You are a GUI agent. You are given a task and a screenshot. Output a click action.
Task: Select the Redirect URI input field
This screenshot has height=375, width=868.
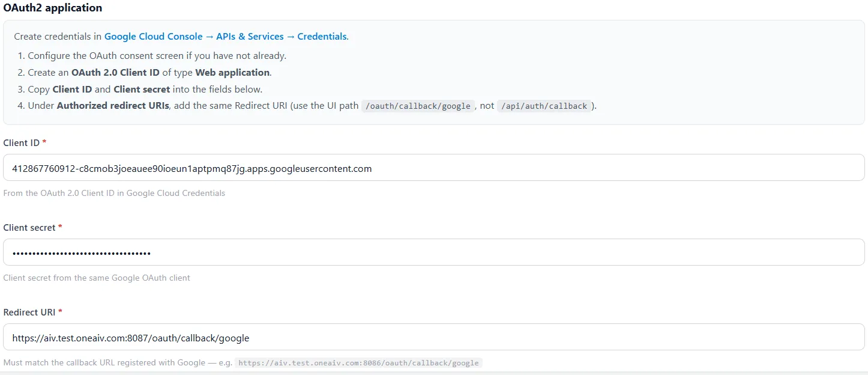pyautogui.click(x=434, y=338)
